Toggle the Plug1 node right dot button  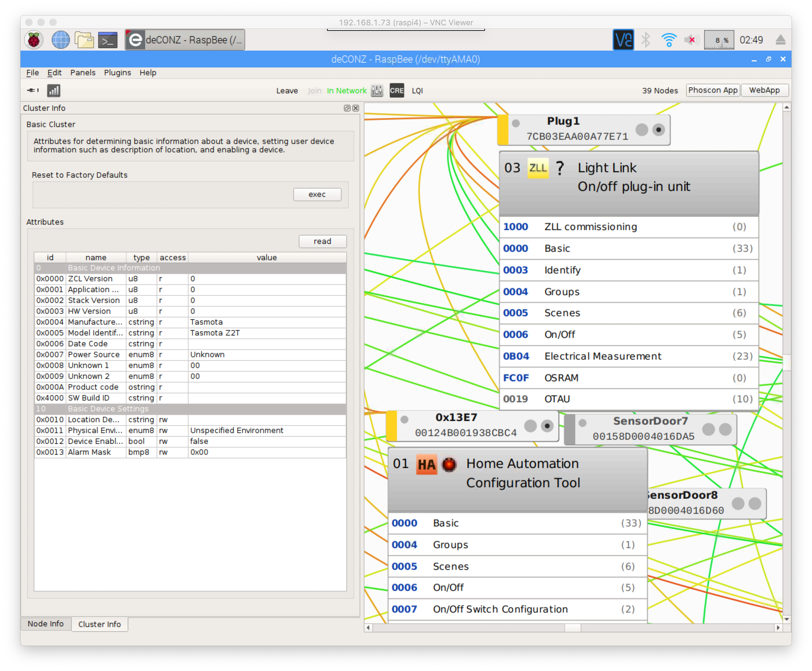pyautogui.click(x=659, y=130)
